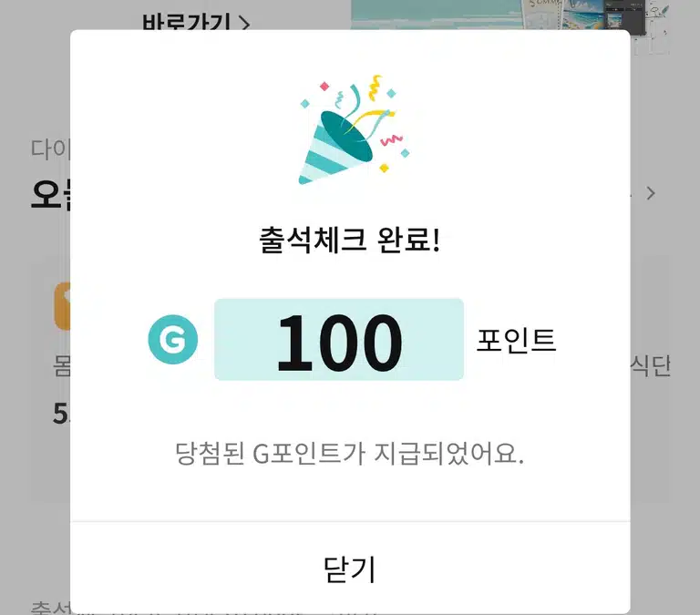Open the 바로가기 link behind the popup
This screenshot has height=615, width=700.
click(186, 22)
